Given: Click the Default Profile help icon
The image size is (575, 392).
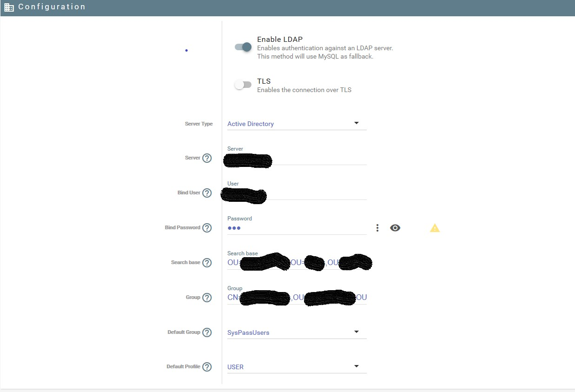Looking at the screenshot, I should click(x=207, y=366).
